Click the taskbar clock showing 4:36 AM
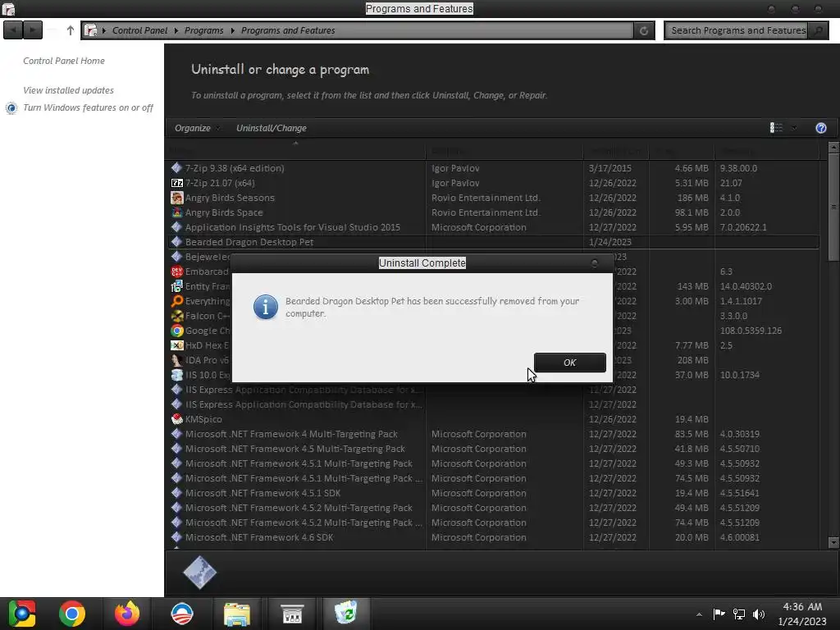Viewport: 840px width, 630px height. pos(802,614)
